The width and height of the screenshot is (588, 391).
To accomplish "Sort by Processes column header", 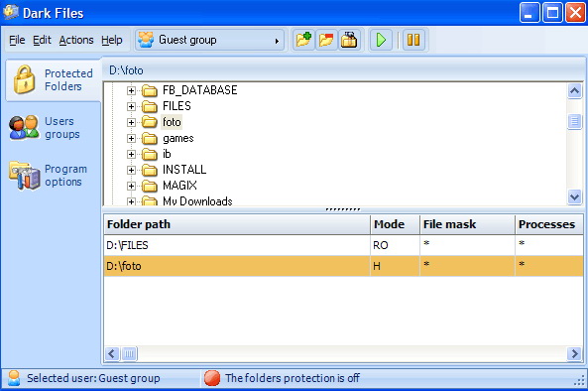I will coord(549,224).
